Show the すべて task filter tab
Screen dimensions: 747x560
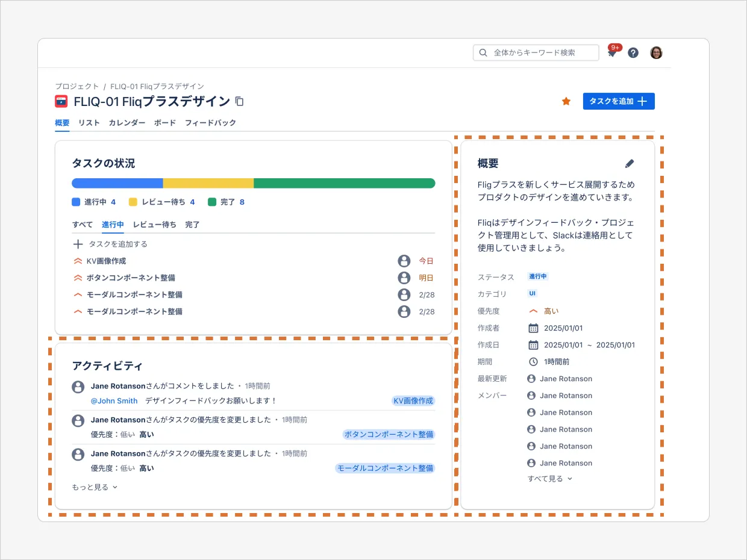coord(83,225)
